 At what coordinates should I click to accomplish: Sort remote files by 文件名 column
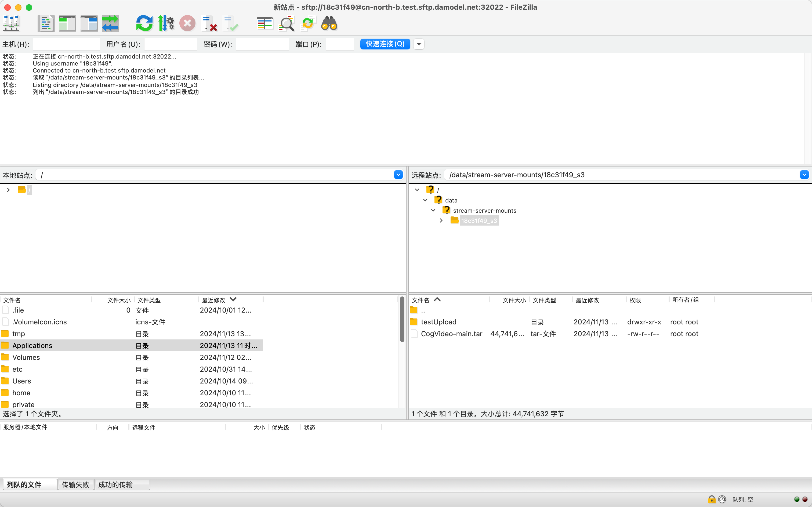tap(449, 300)
